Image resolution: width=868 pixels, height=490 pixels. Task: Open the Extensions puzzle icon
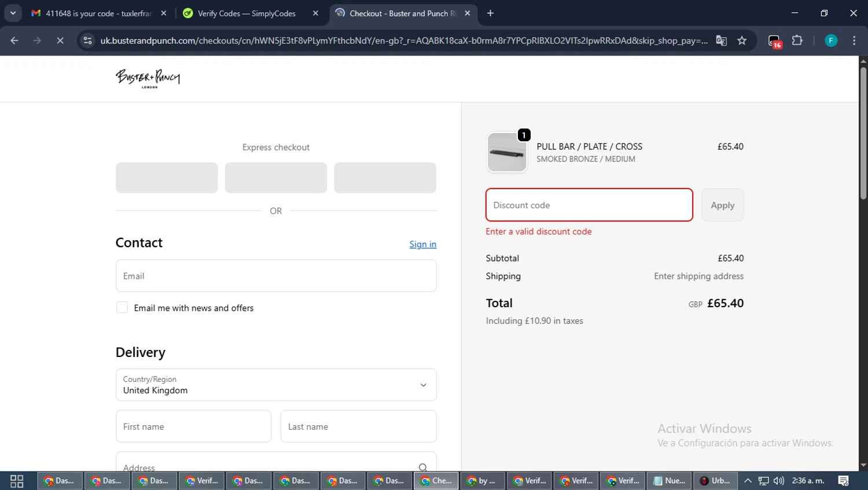(797, 40)
